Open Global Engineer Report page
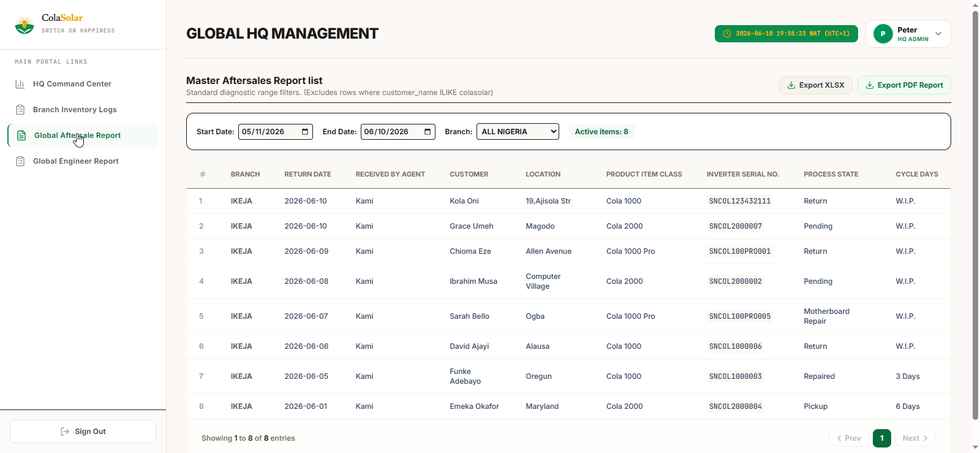The image size is (980, 453). tap(83, 161)
